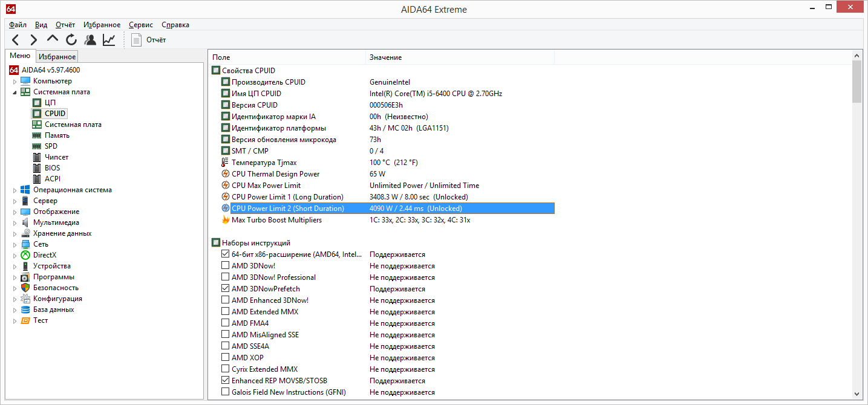Open the user profile toolbar icon
The height and width of the screenshot is (405, 868).
pyautogui.click(x=90, y=40)
